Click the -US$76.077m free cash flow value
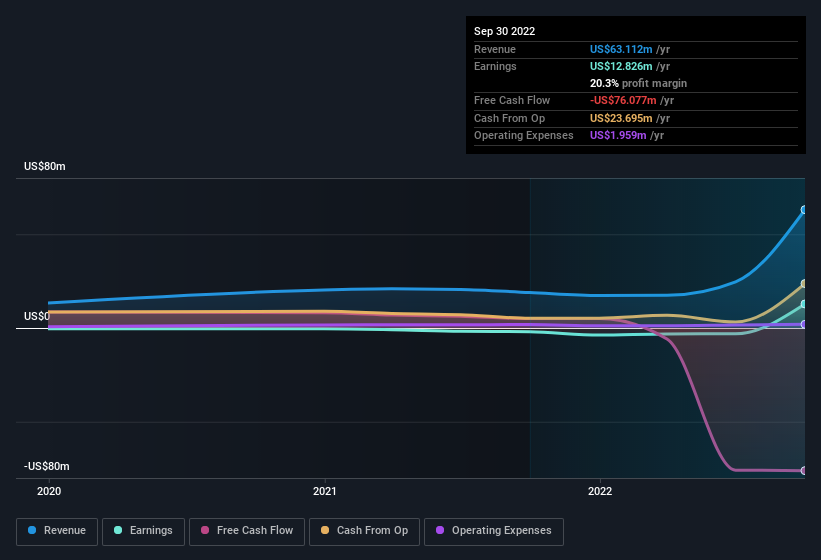 (623, 100)
